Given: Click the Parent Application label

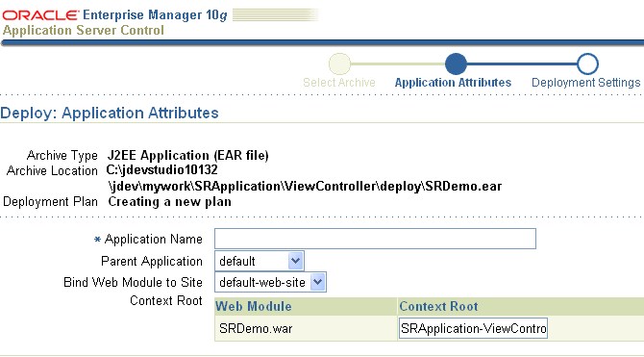Looking at the screenshot, I should pos(152,262).
